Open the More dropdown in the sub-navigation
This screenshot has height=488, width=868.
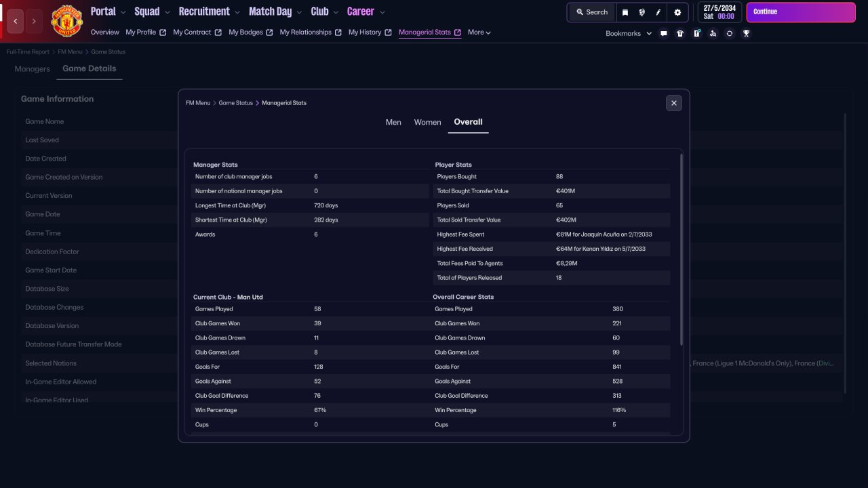tap(479, 33)
